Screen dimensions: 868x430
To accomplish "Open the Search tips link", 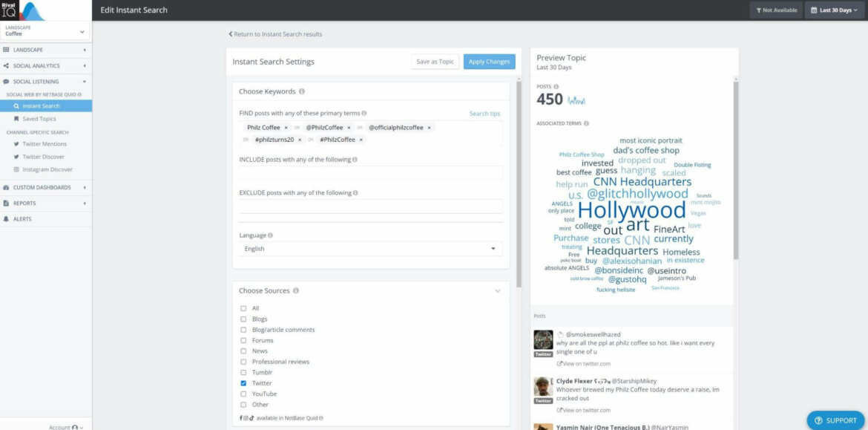I will pos(483,113).
